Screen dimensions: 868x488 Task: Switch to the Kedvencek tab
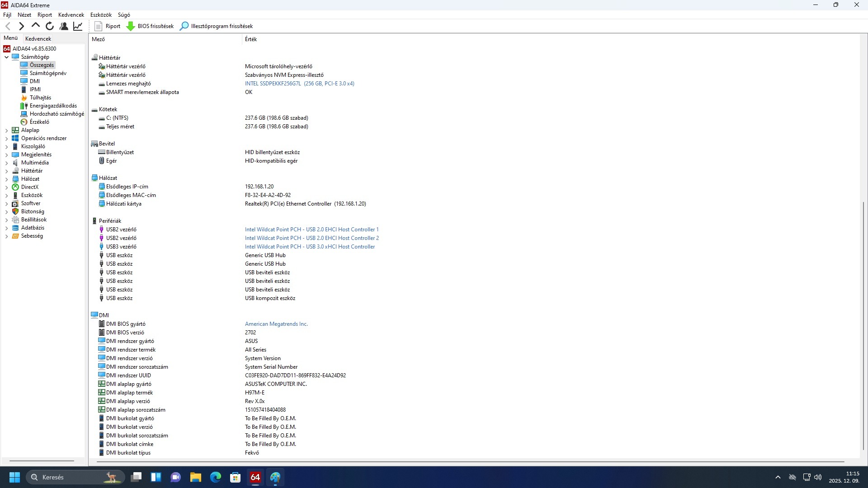pyautogui.click(x=38, y=39)
